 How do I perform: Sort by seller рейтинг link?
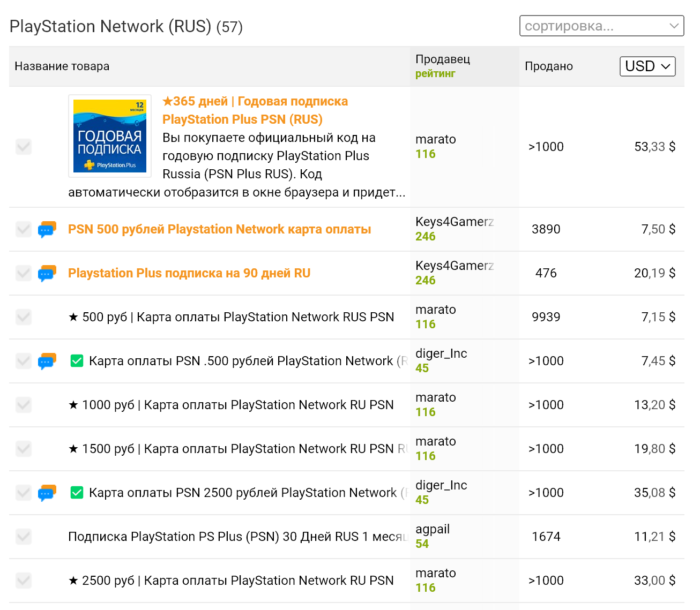pos(435,74)
